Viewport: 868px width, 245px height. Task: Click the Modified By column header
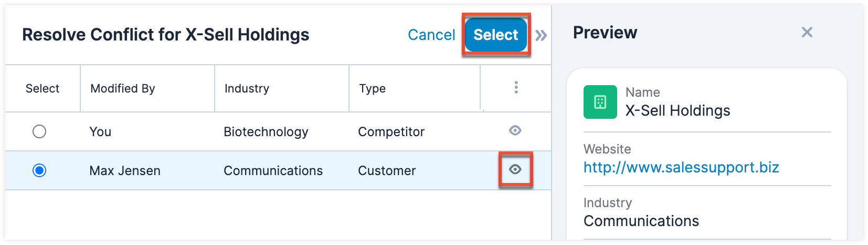[122, 88]
